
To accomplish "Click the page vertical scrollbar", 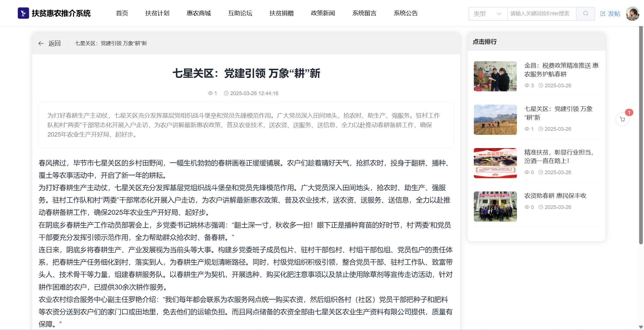I will (x=641, y=135).
